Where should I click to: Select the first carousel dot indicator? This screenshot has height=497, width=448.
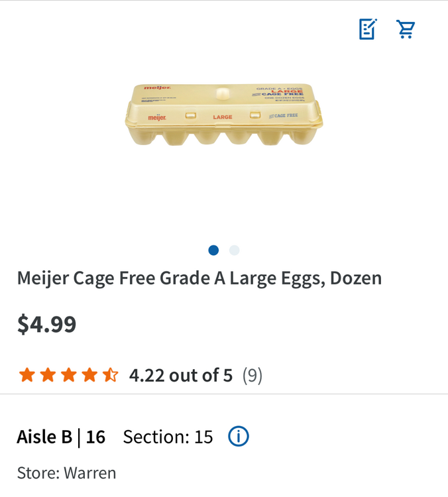tap(213, 250)
